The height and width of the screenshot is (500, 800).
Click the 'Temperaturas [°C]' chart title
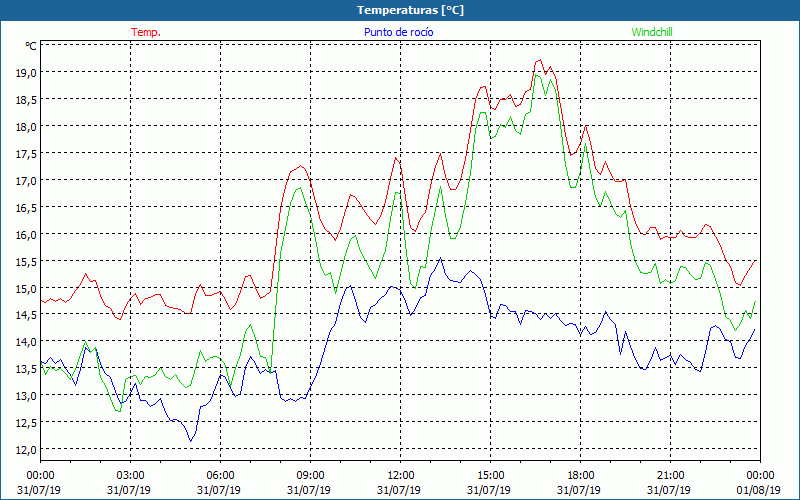[410, 10]
